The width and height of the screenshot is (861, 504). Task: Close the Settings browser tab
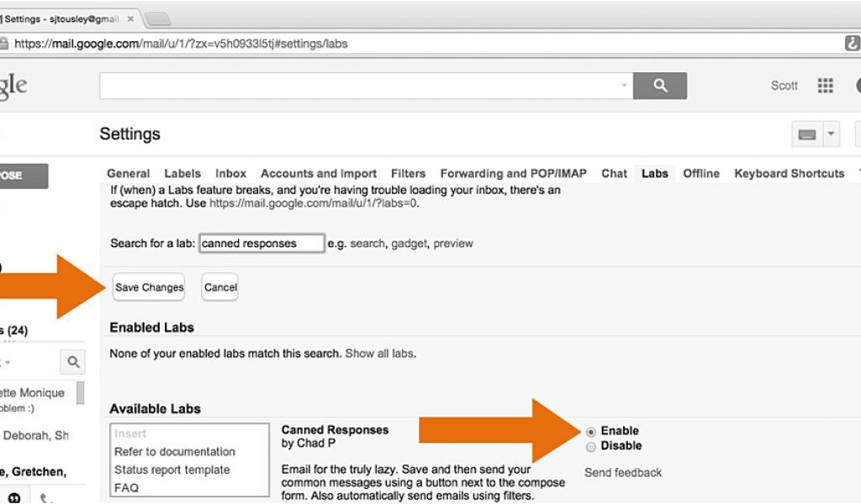[130, 18]
